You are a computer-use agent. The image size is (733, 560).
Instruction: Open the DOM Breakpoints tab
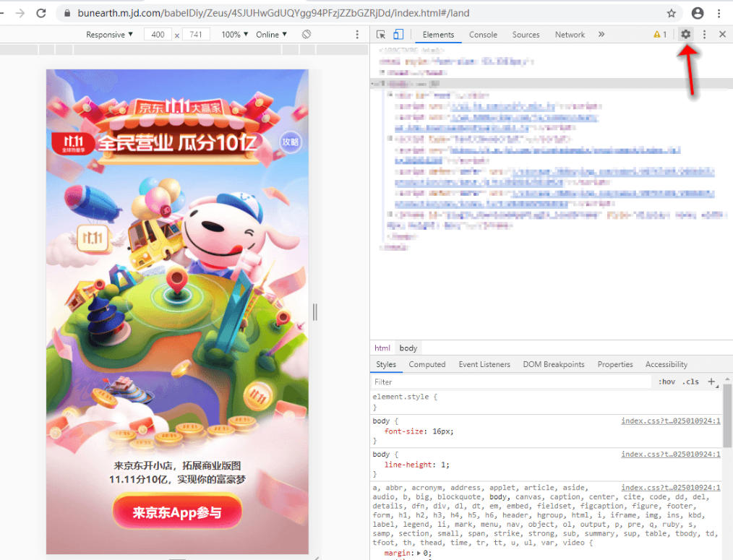click(x=554, y=364)
